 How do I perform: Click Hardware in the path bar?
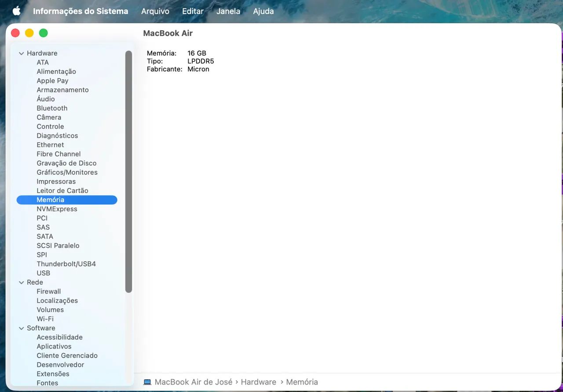(x=259, y=382)
